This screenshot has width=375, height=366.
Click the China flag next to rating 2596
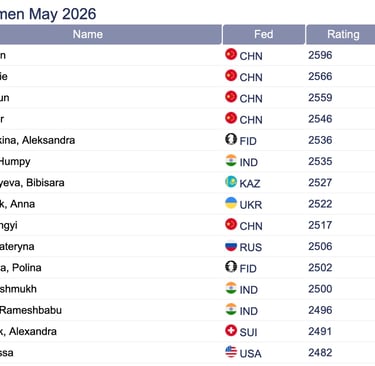231,54
